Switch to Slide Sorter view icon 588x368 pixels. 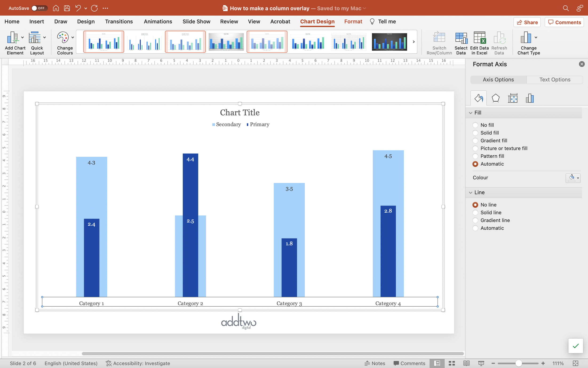(x=452, y=363)
